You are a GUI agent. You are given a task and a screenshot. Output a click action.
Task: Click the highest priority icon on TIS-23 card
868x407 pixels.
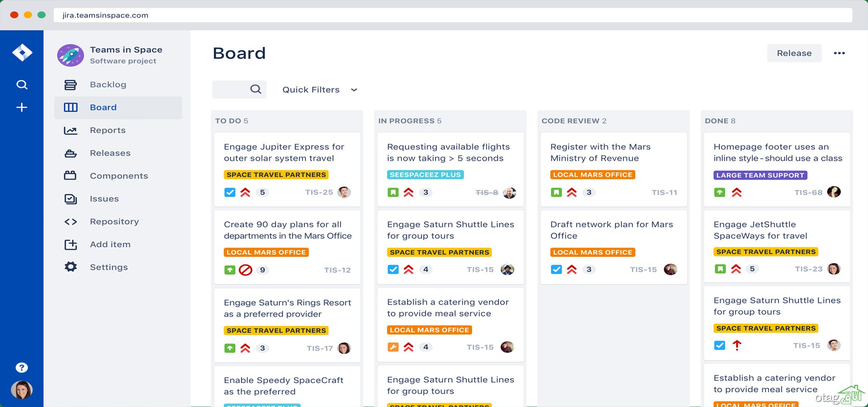[x=736, y=269]
